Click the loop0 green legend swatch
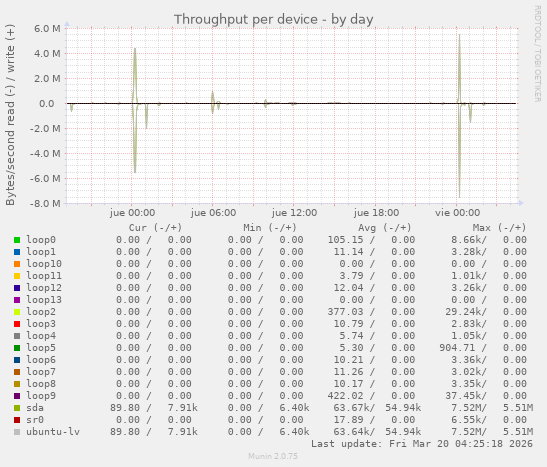Viewport: 547px width, 467px height. (17, 240)
